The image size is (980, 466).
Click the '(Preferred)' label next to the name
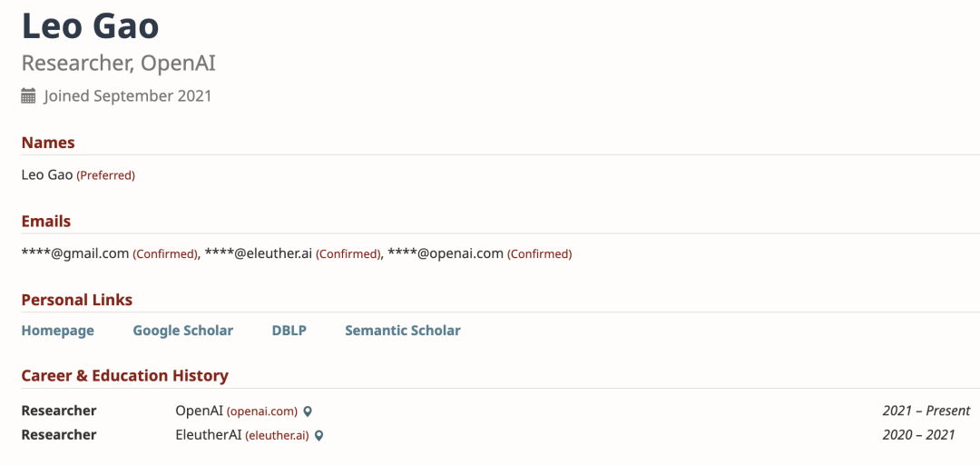click(x=105, y=175)
